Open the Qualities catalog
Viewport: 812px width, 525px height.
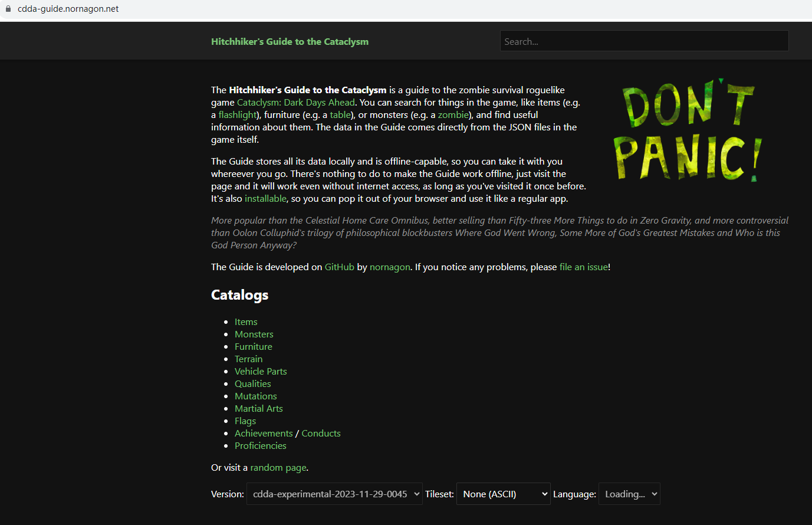click(x=253, y=384)
